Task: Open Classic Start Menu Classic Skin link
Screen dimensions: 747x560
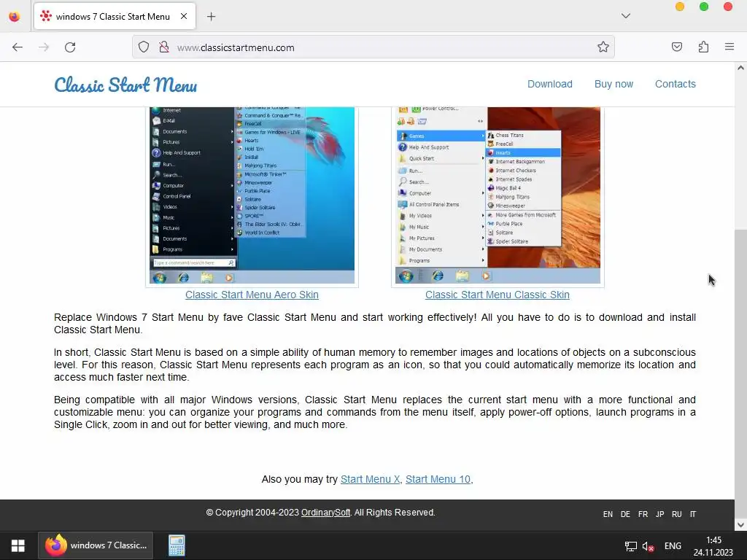Action: click(498, 295)
